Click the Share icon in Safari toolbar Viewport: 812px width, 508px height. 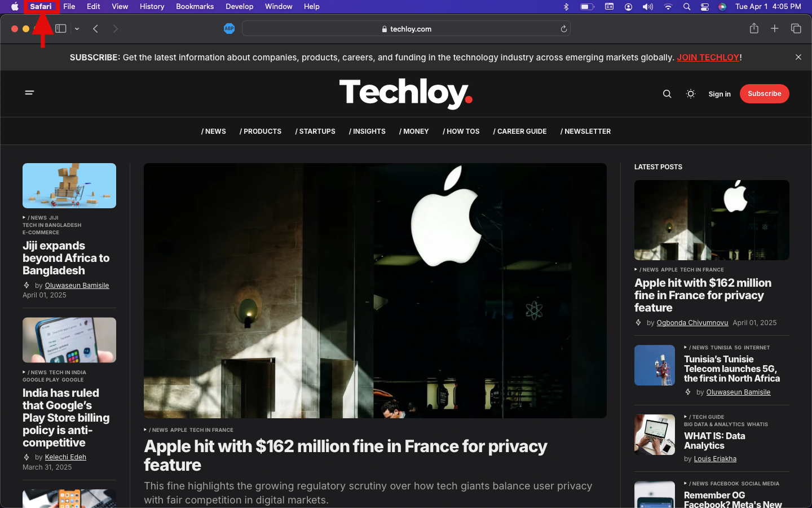pyautogui.click(x=754, y=28)
